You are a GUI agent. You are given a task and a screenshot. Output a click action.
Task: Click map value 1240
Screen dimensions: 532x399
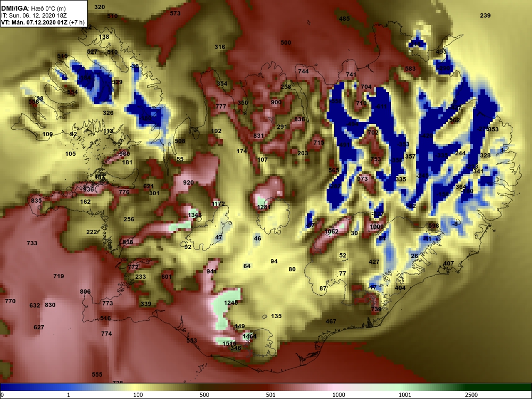231,303
